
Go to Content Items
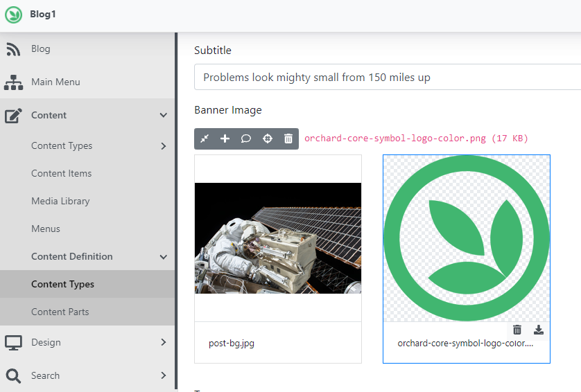[62, 173]
